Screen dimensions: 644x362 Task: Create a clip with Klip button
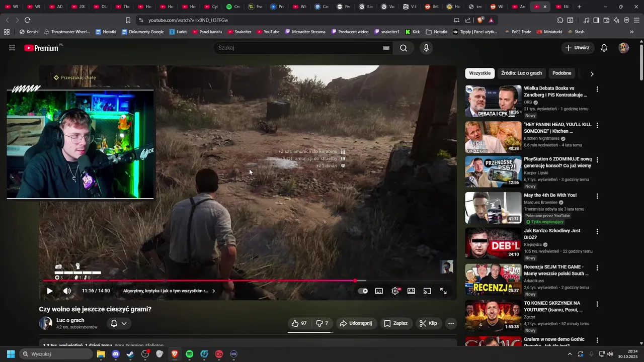click(429, 323)
